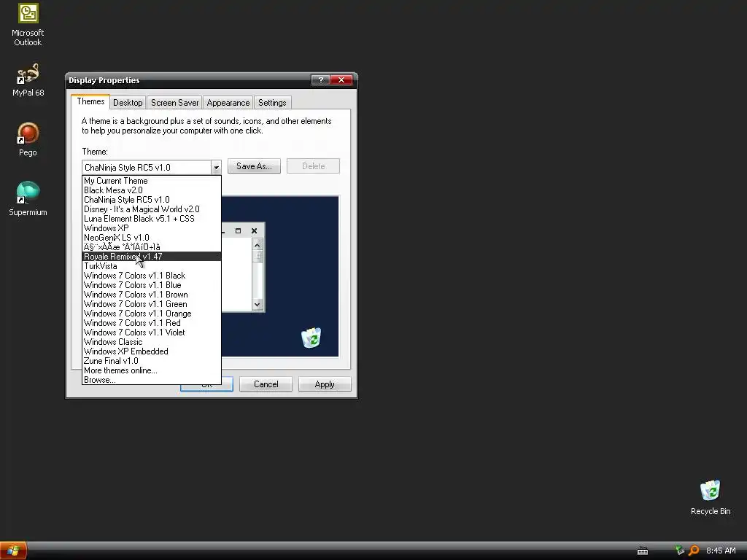Screen dimensions: 747x560
Task: Choose Windows 7 Colors v1.1 Red
Action: click(152, 323)
